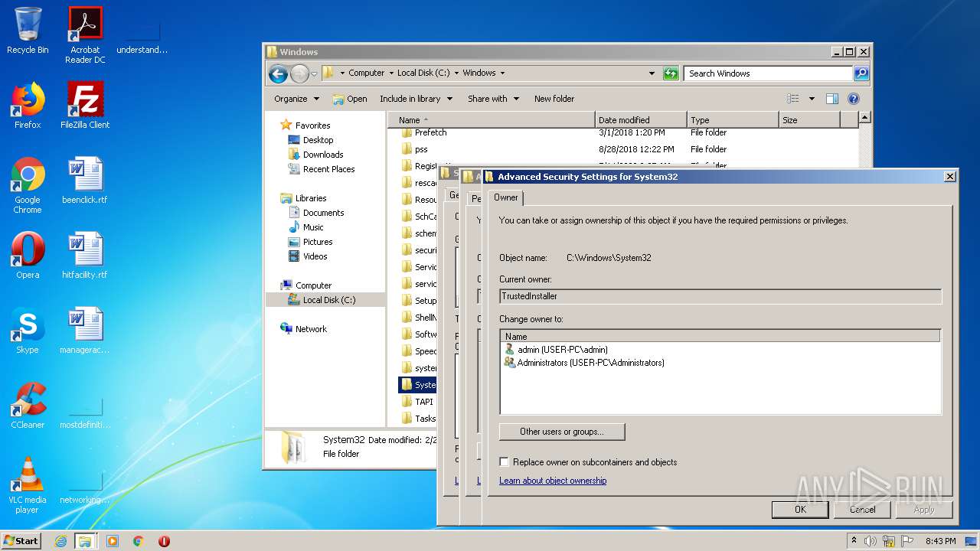Sort by Type column header

point(733,120)
